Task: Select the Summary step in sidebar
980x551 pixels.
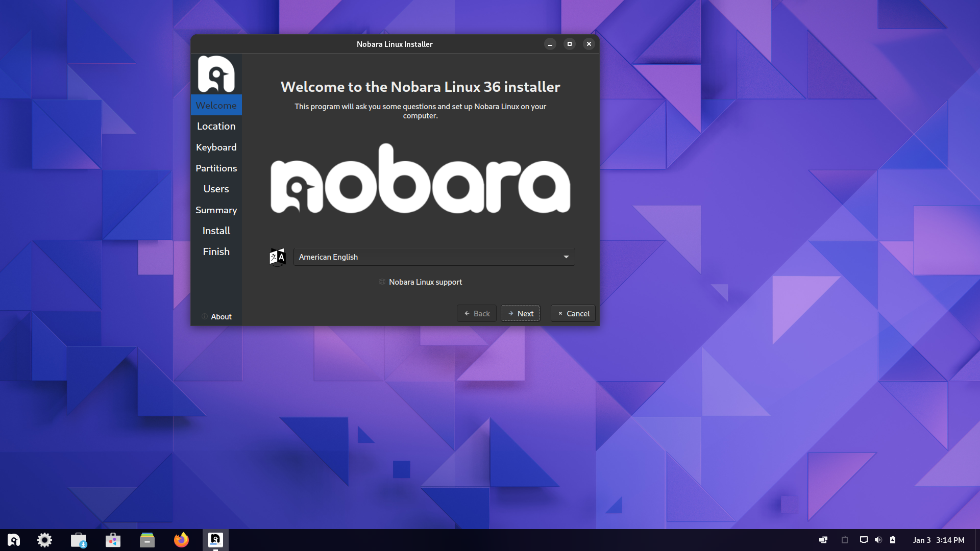Action: click(x=216, y=210)
